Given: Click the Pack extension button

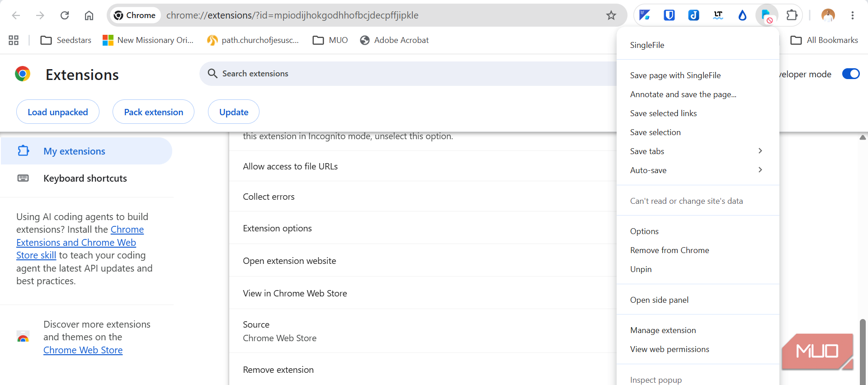Looking at the screenshot, I should [154, 112].
